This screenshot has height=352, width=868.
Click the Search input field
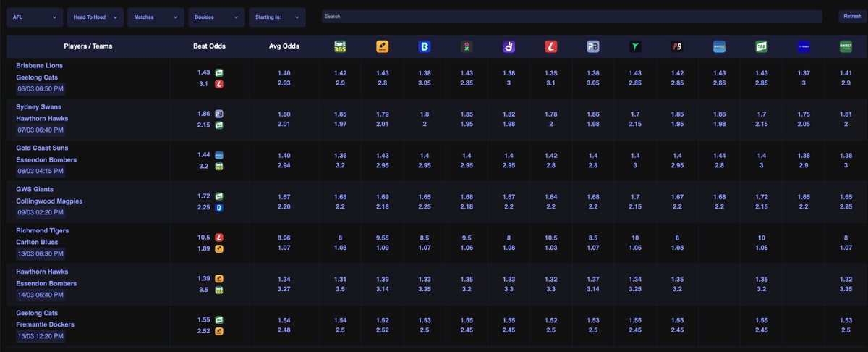coord(571,16)
